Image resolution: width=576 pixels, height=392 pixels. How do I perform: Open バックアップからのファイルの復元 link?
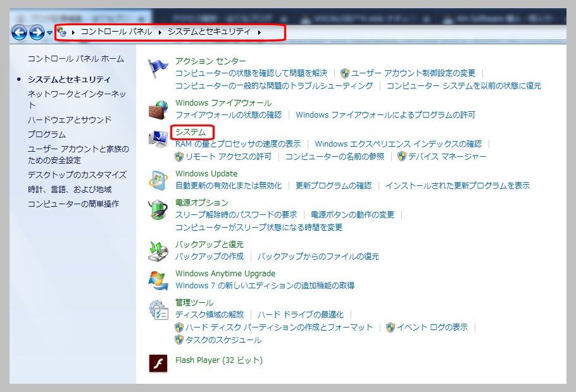[x=318, y=257]
